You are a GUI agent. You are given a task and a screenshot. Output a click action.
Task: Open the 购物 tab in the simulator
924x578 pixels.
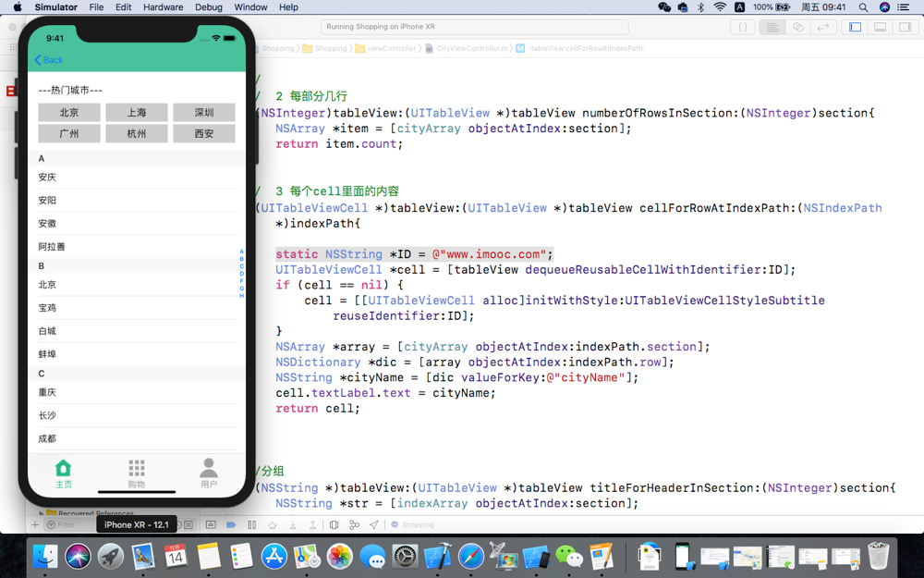point(136,474)
